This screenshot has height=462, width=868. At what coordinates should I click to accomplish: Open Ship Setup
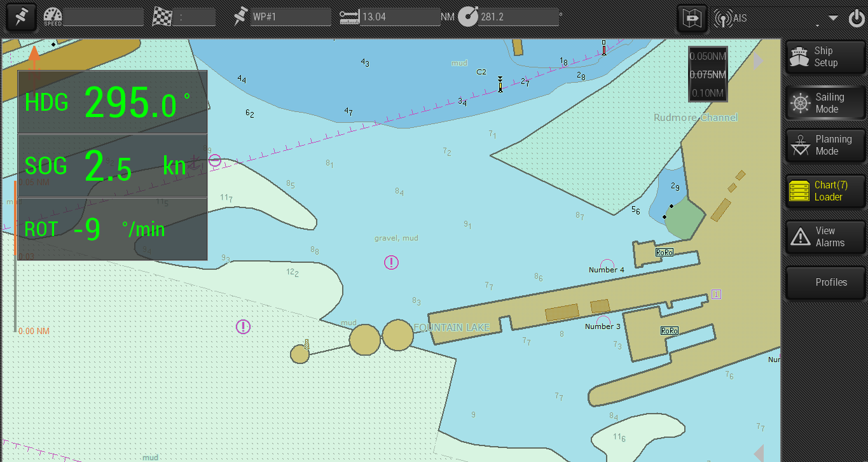pos(825,57)
